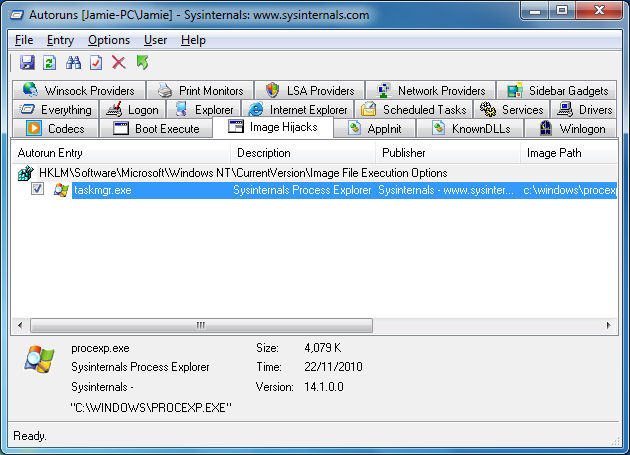Open the User menu
Screen dimensions: 630x455
point(155,40)
